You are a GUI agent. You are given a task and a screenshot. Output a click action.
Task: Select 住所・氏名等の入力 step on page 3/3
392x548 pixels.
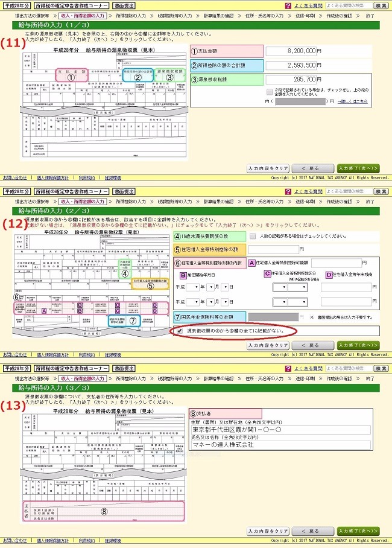pos(264,379)
